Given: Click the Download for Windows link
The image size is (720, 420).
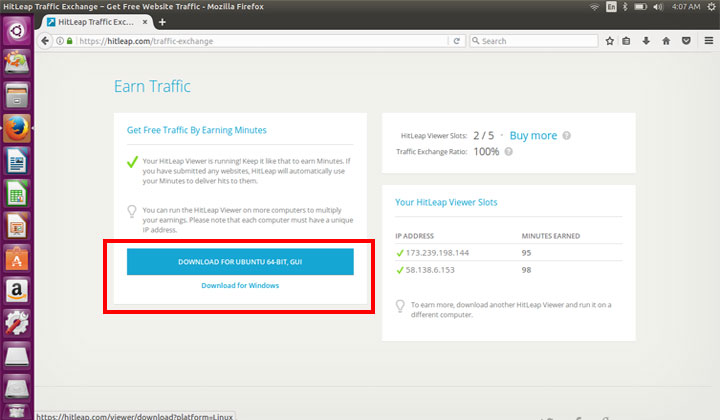Looking at the screenshot, I should click(x=240, y=286).
